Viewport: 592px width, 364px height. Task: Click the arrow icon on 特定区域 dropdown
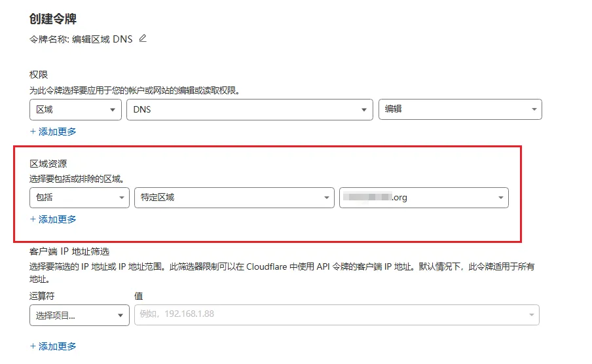pos(326,198)
